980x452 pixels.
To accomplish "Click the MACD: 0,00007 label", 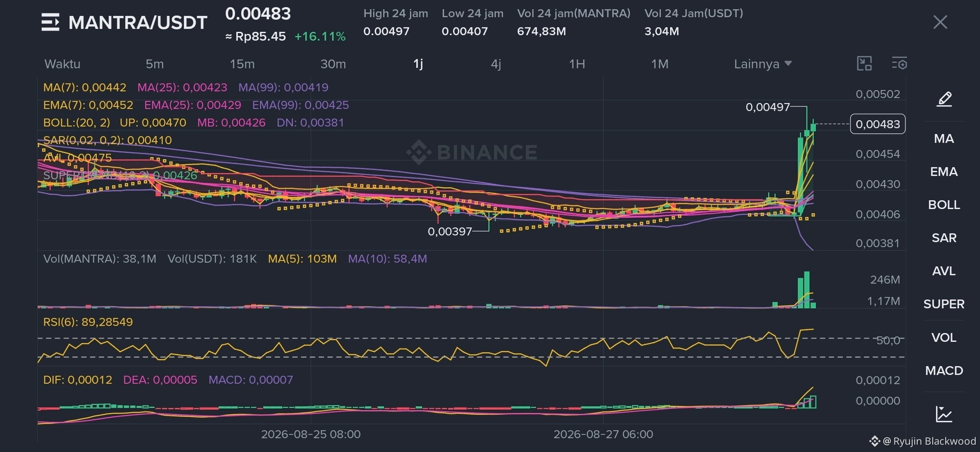I will (250, 380).
